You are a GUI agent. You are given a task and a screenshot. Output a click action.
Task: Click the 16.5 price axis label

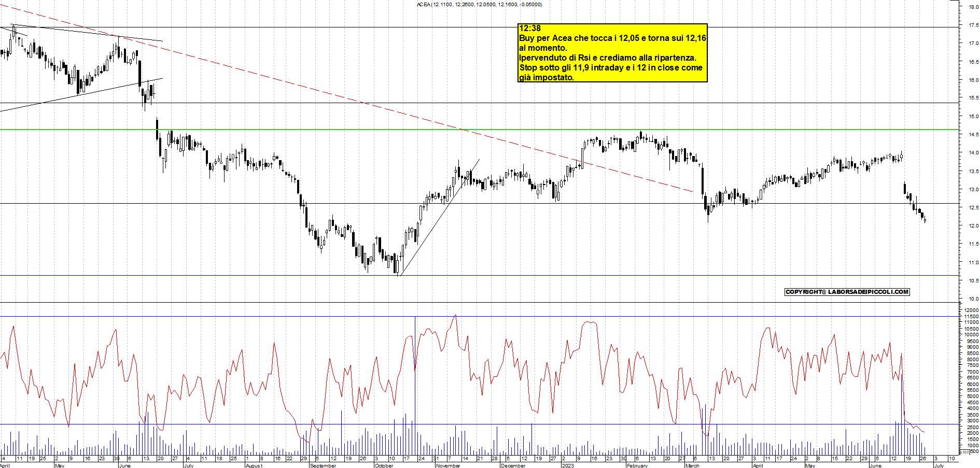pos(973,62)
